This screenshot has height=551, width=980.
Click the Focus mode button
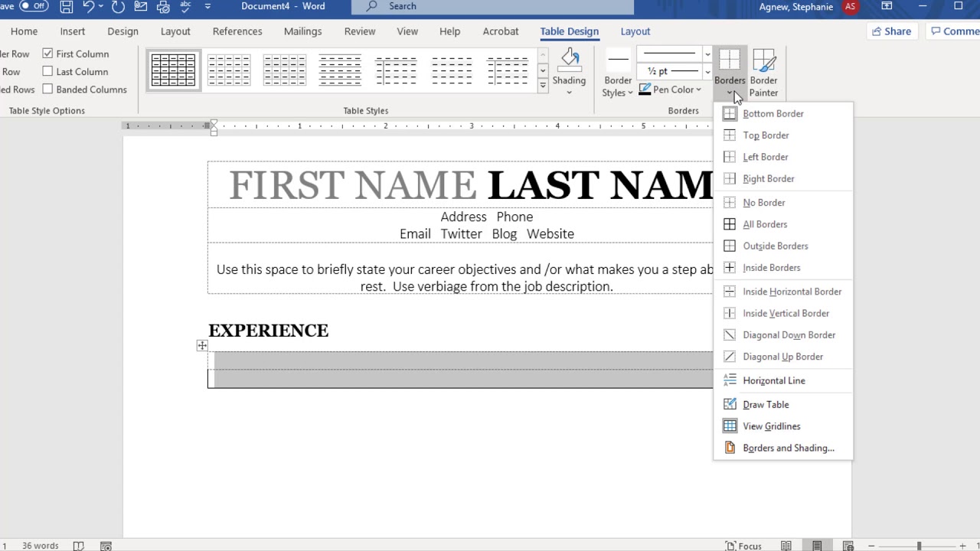coord(743,546)
